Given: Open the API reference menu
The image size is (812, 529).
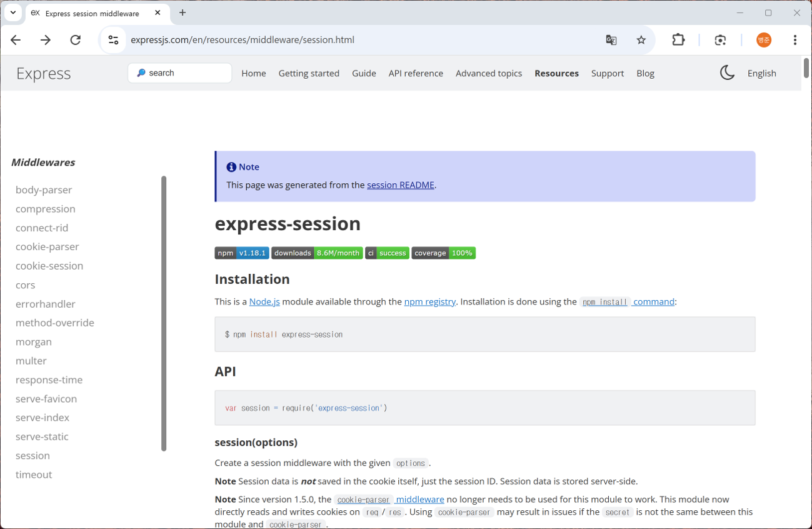Looking at the screenshot, I should click(416, 73).
